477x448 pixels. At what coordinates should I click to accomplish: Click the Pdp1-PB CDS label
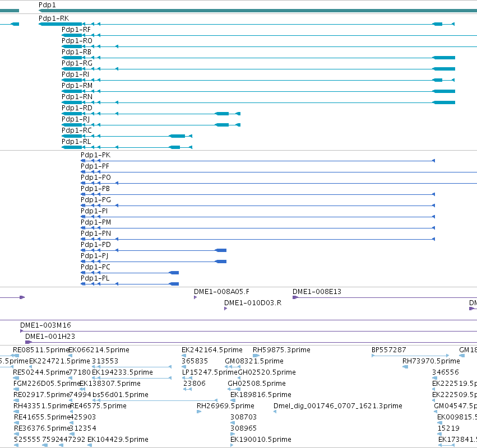[95, 189]
